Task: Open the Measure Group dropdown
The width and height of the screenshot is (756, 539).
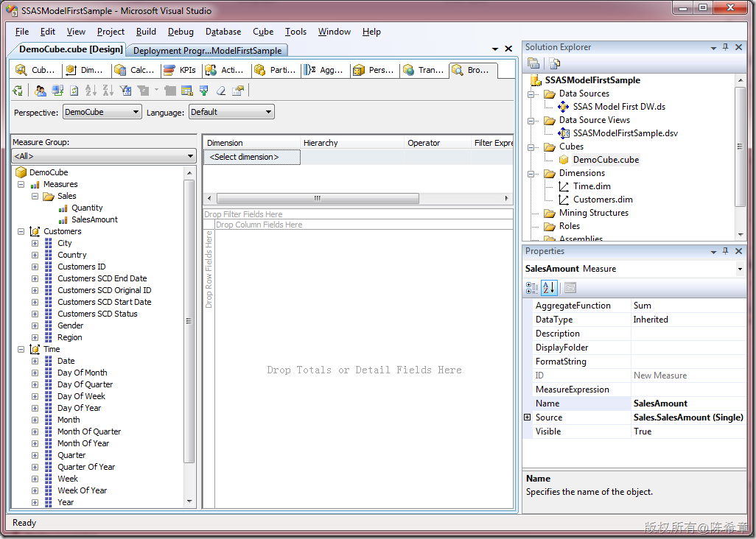Action: point(190,156)
